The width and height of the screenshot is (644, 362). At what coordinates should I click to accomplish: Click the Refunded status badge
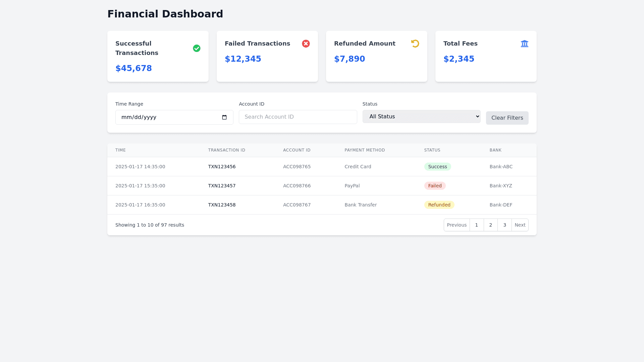[439, 205]
